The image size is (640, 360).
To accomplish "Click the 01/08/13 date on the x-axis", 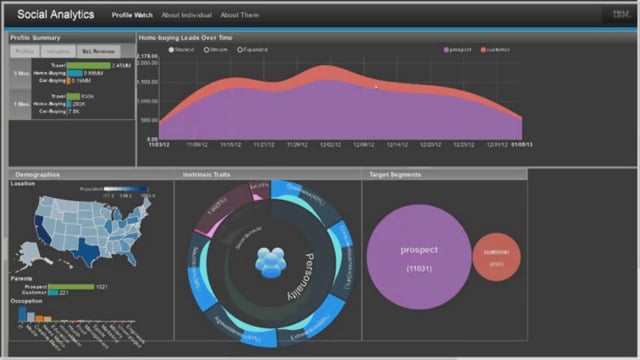I will (x=521, y=144).
